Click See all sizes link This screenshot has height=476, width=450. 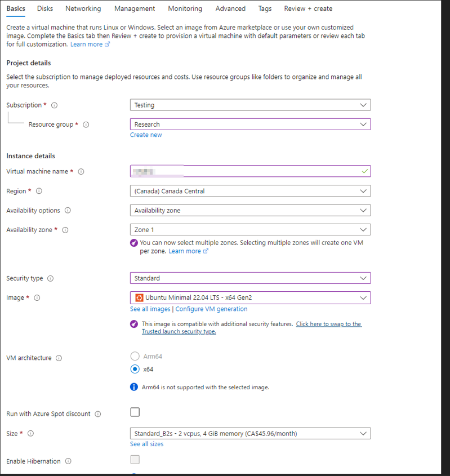(146, 444)
